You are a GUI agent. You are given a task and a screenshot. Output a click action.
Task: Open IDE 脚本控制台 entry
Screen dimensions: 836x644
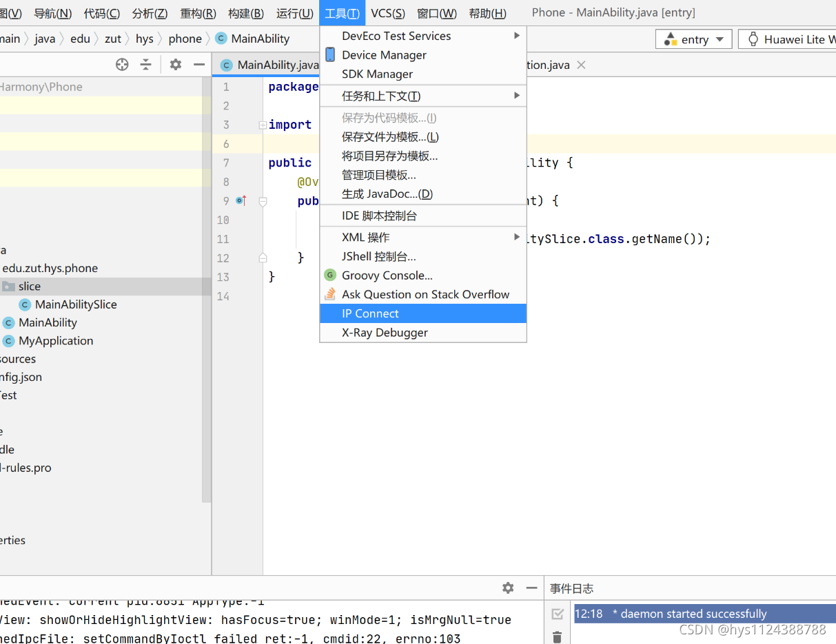[x=423, y=216]
